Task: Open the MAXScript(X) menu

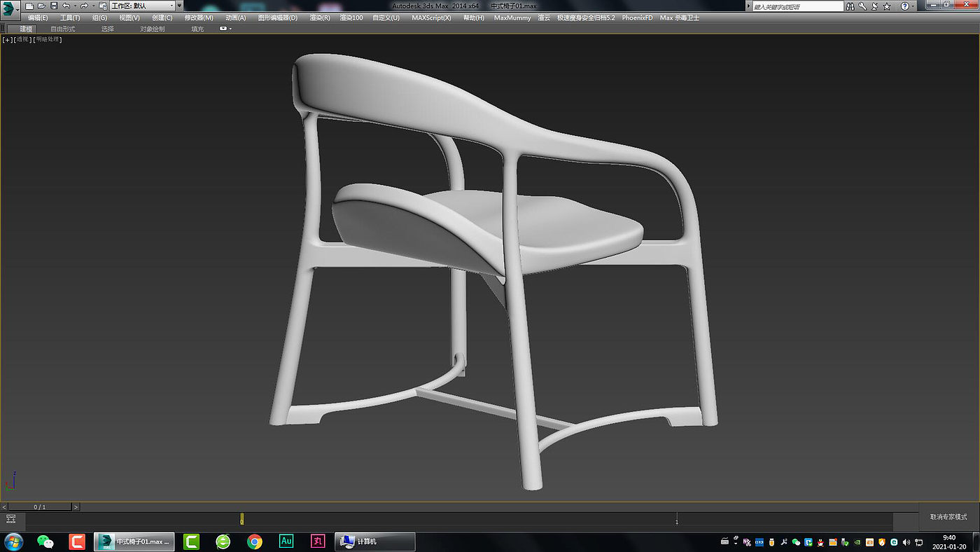Action: [431, 18]
